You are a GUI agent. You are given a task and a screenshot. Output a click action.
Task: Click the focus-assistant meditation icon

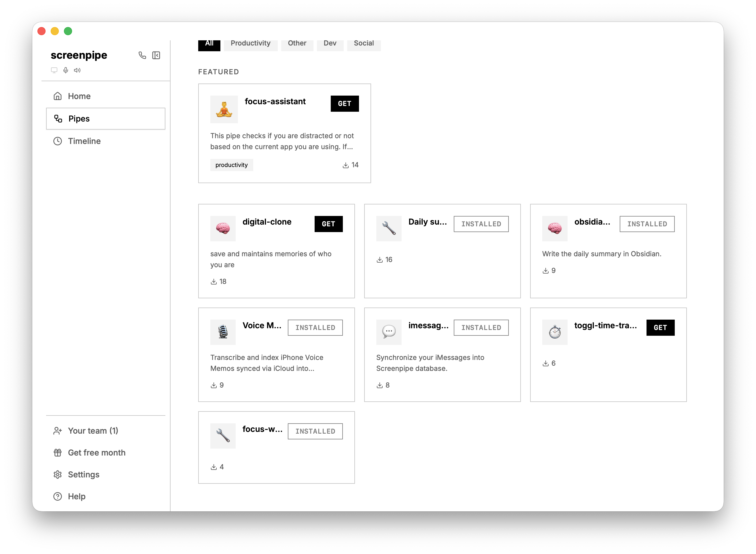coord(224,109)
